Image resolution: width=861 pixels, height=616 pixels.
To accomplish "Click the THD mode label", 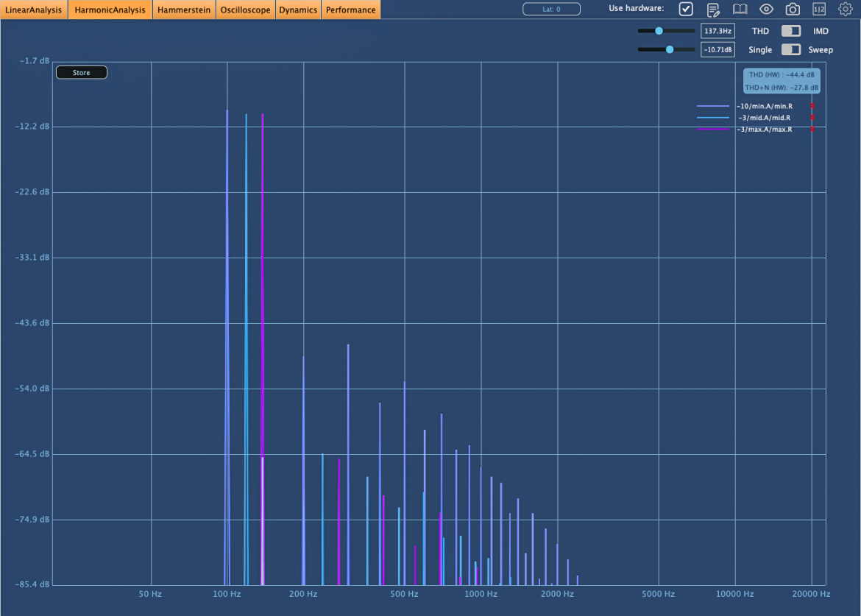I will coord(760,32).
